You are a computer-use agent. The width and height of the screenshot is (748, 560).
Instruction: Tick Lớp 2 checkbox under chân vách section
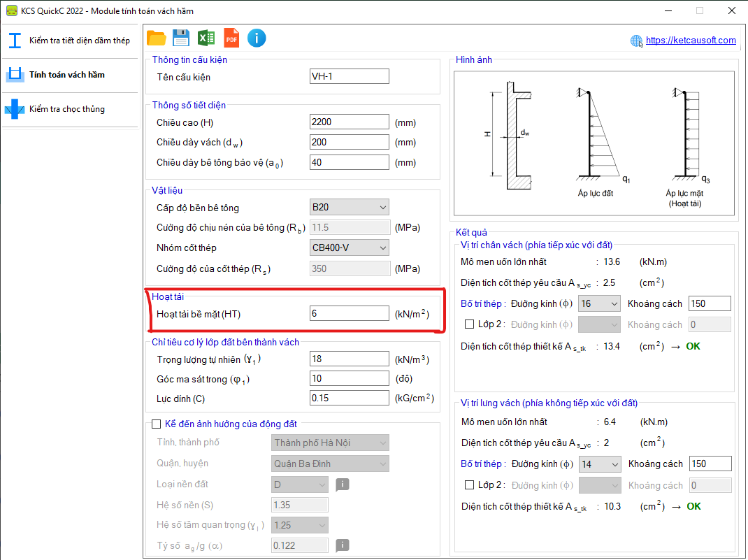coord(470,324)
